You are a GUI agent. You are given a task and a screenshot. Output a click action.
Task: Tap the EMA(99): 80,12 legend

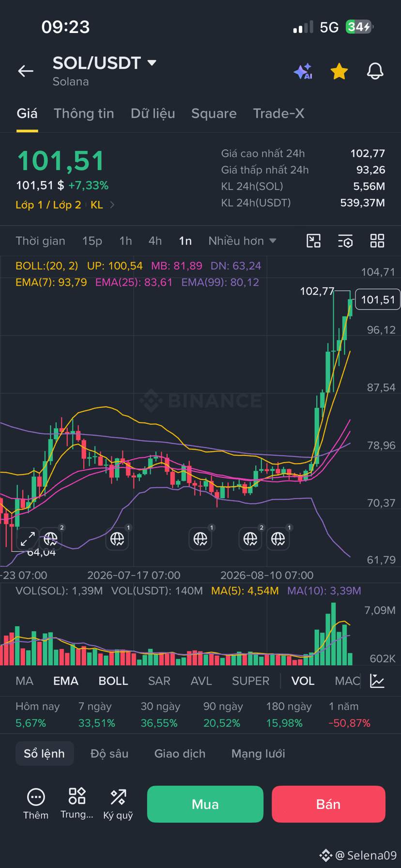pyautogui.click(x=220, y=282)
